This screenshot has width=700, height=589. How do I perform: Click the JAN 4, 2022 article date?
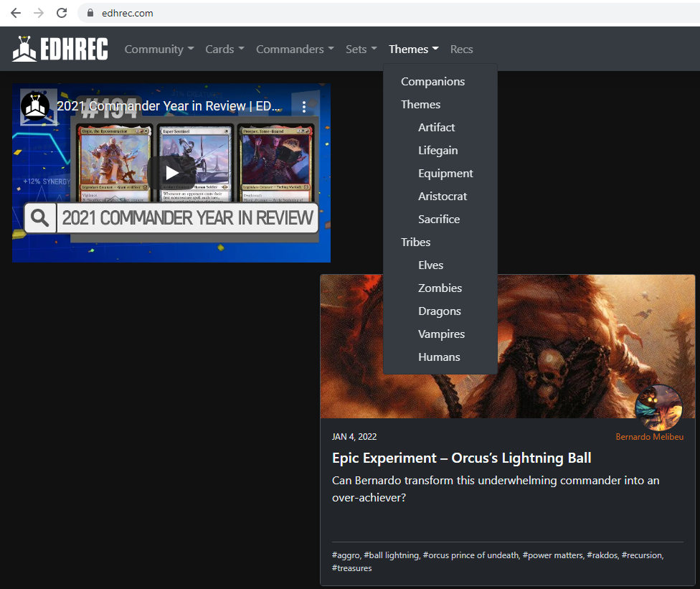click(354, 437)
